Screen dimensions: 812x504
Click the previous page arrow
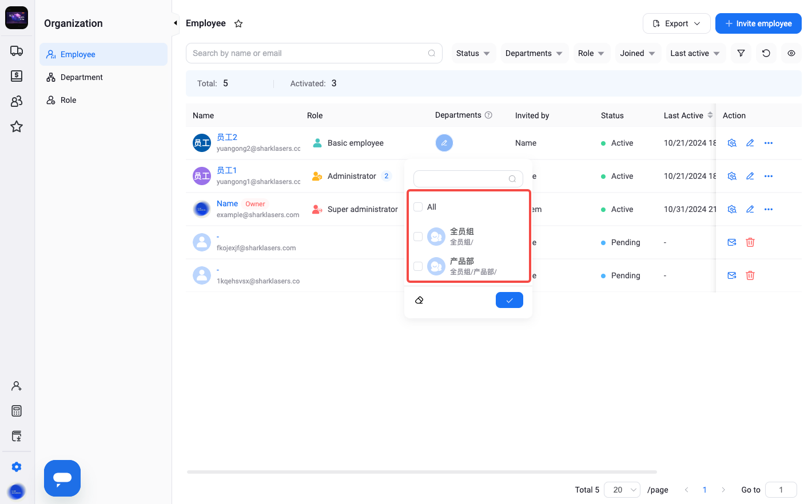[x=686, y=490]
